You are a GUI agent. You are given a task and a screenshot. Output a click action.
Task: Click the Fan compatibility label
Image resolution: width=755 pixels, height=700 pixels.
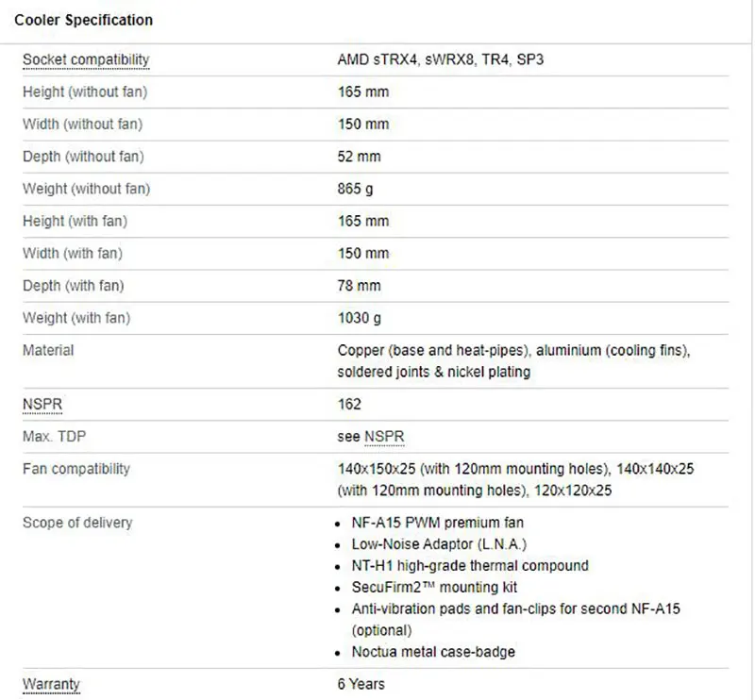pos(76,469)
